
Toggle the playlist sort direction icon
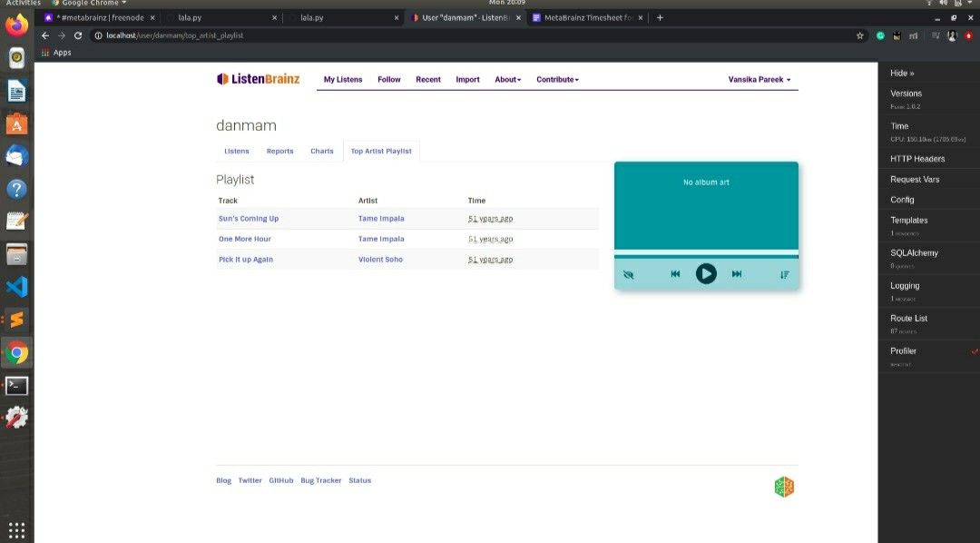784,274
